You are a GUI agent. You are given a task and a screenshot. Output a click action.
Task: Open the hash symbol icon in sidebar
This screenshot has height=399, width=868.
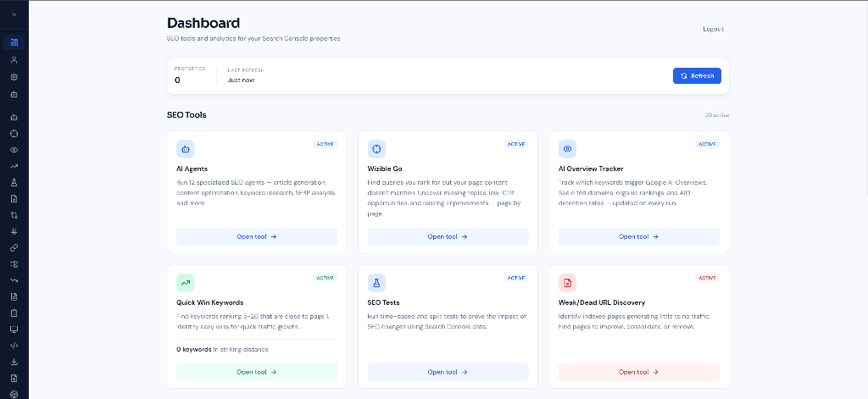click(x=14, y=231)
